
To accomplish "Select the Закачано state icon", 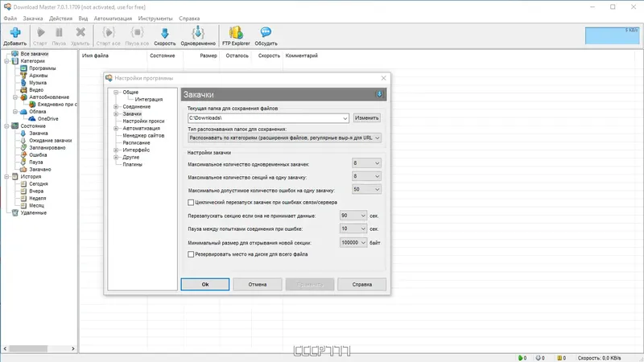I will [23, 169].
